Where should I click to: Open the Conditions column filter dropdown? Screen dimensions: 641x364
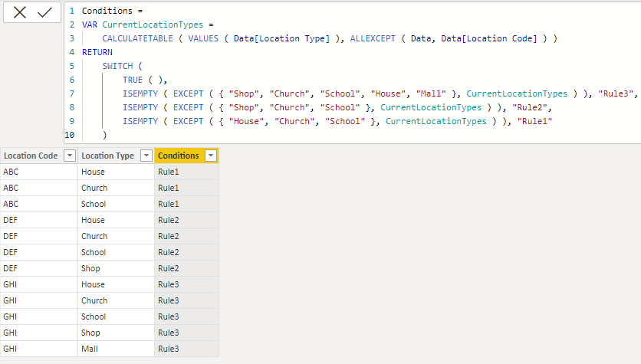211,156
